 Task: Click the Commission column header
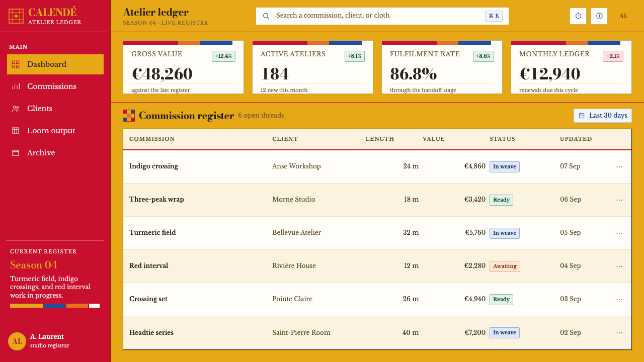point(152,139)
